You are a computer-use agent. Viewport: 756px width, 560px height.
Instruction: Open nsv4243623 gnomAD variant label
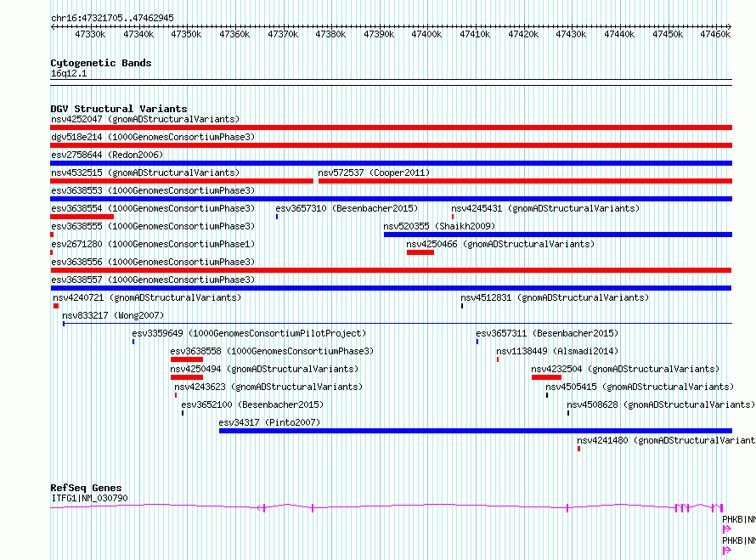pos(268,387)
